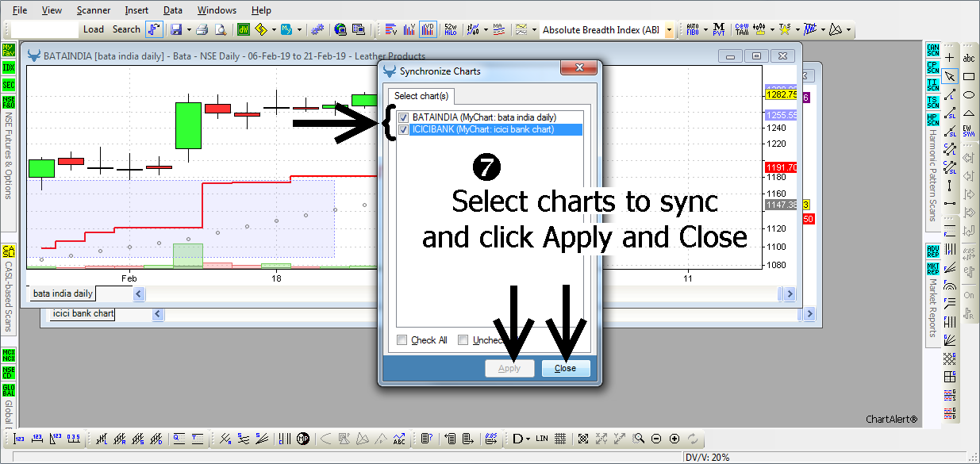Viewport: 980px width, 464px height.
Task: Tick the Uncheck All checkbox
Action: tap(463, 340)
